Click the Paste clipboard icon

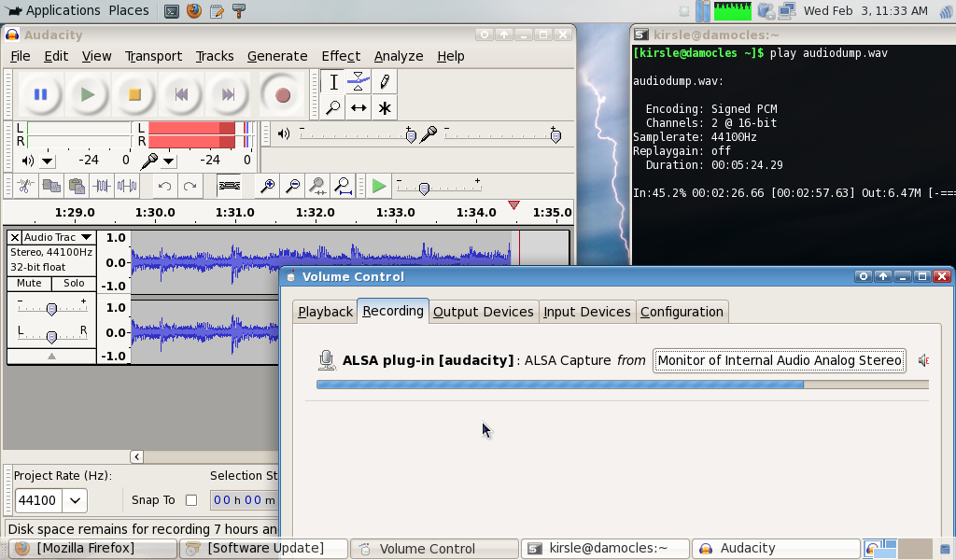click(77, 186)
